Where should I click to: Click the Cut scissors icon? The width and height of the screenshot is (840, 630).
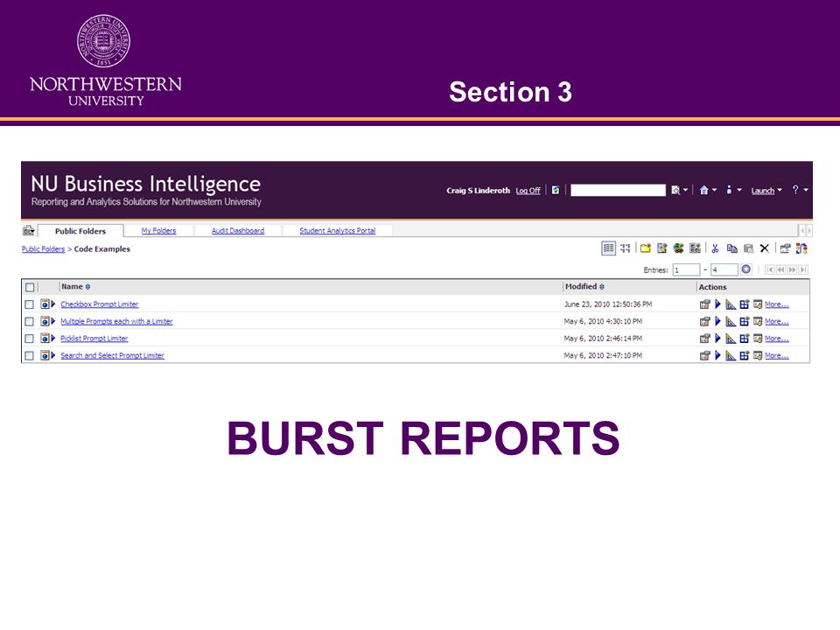(x=715, y=248)
